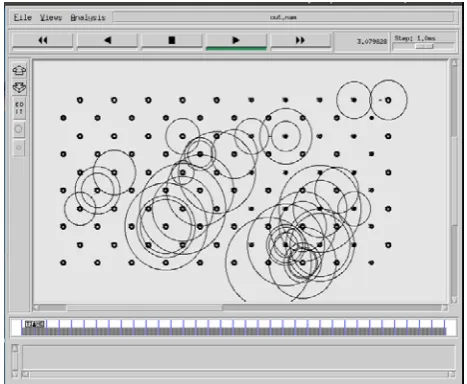The height and width of the screenshot is (384, 467).
Task: Click the animation time slider bar
Action: (x=233, y=327)
